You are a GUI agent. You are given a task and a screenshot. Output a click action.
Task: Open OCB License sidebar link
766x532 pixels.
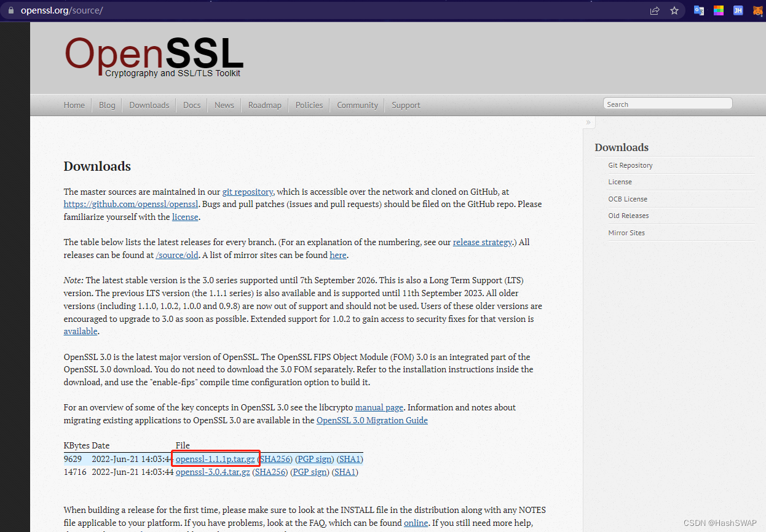(x=628, y=199)
